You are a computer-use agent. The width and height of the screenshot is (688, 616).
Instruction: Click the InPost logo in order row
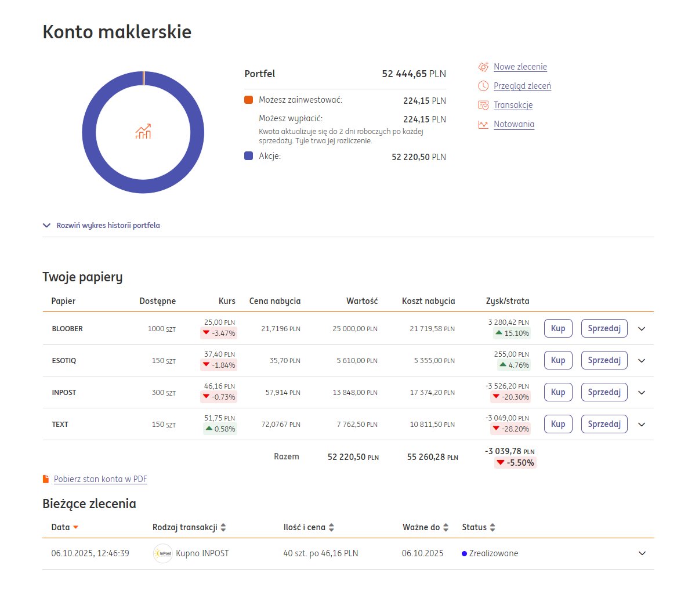coord(163,553)
